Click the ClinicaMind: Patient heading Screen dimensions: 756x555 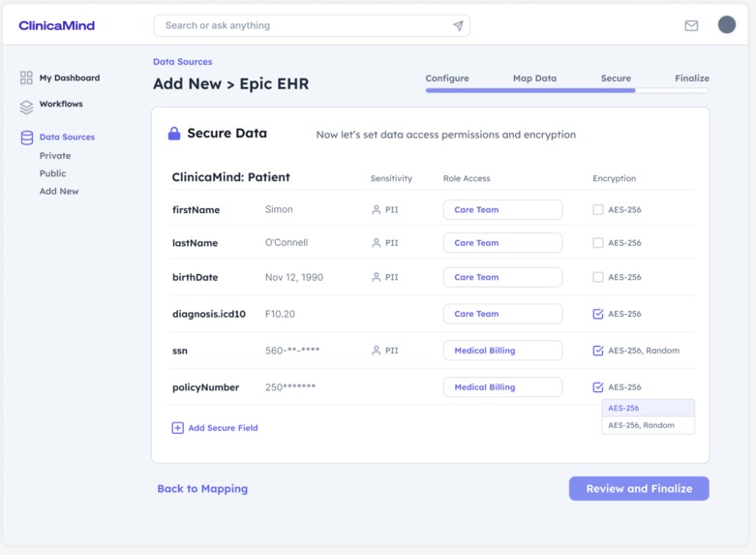pyautogui.click(x=231, y=177)
